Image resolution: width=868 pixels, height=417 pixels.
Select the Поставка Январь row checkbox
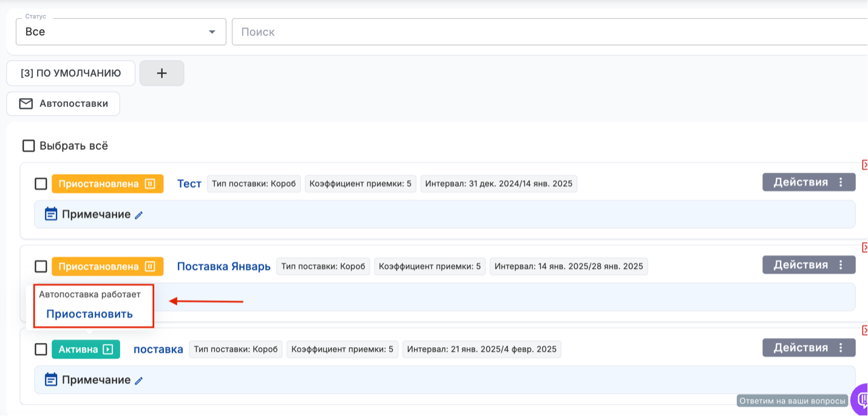tap(41, 266)
